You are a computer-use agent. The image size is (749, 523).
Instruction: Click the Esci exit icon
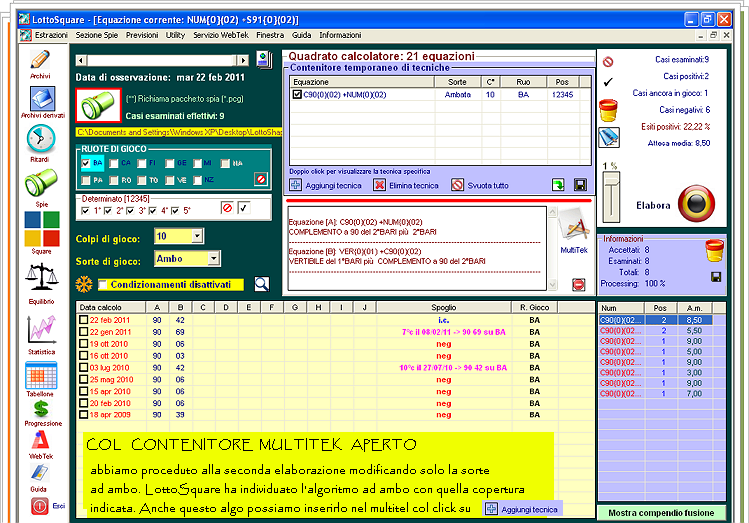click(40, 506)
